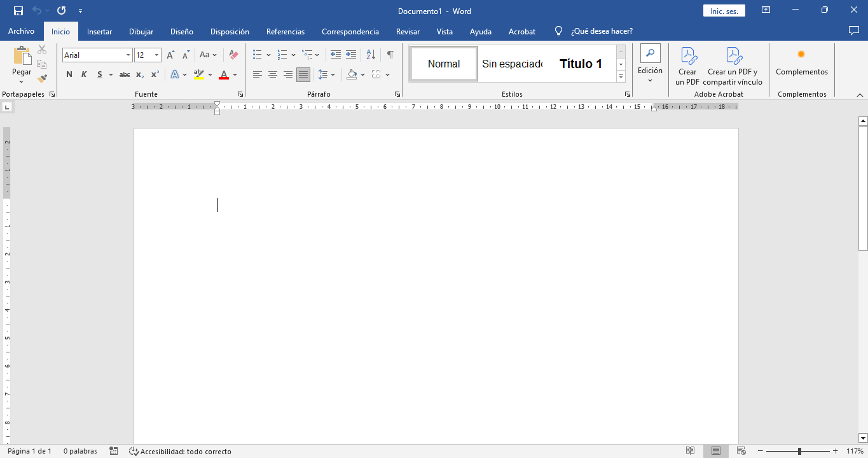The image size is (868, 458).
Task: Toggle italic formatting (K)
Action: tap(84, 74)
